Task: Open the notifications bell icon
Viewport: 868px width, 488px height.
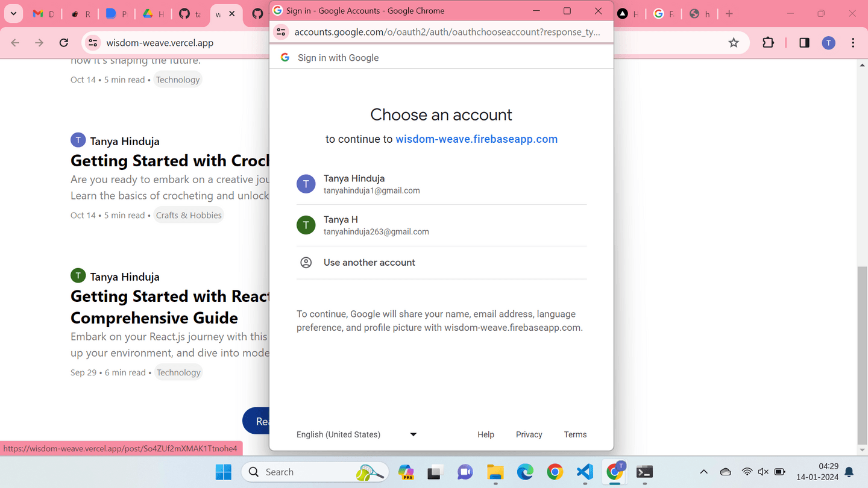Action: click(x=849, y=472)
